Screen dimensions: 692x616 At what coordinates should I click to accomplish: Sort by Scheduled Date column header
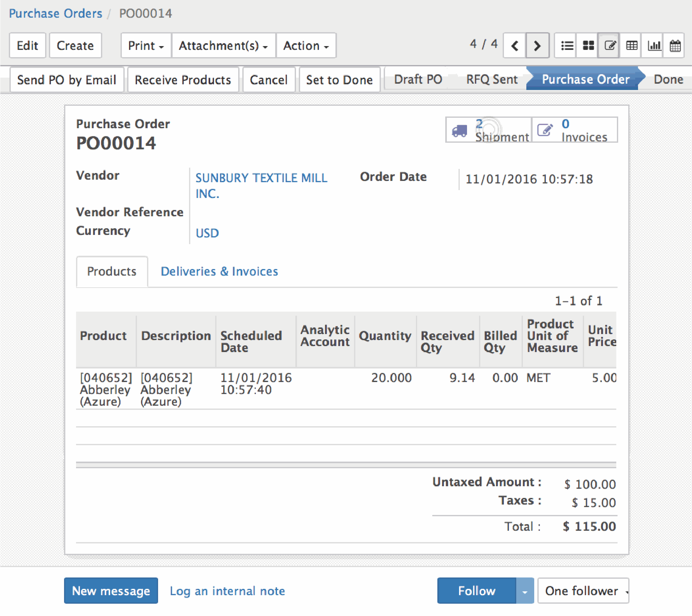point(256,339)
